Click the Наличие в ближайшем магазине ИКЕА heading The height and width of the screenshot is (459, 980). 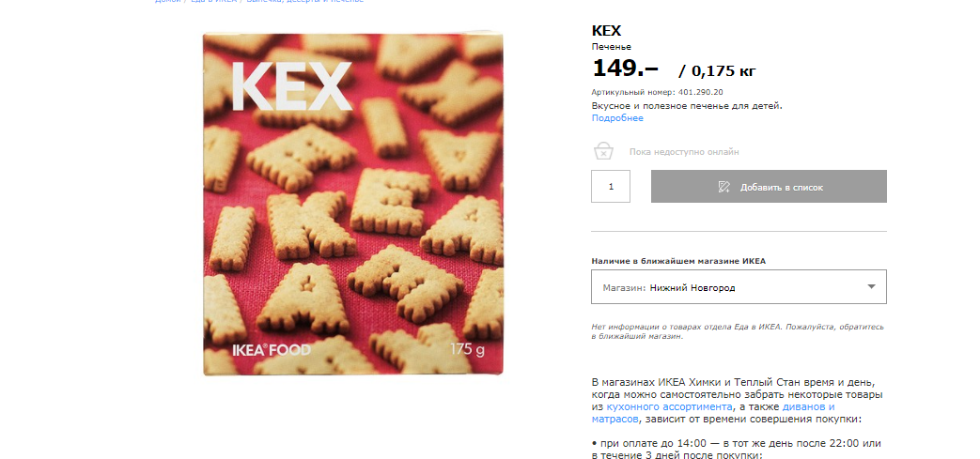tap(678, 261)
